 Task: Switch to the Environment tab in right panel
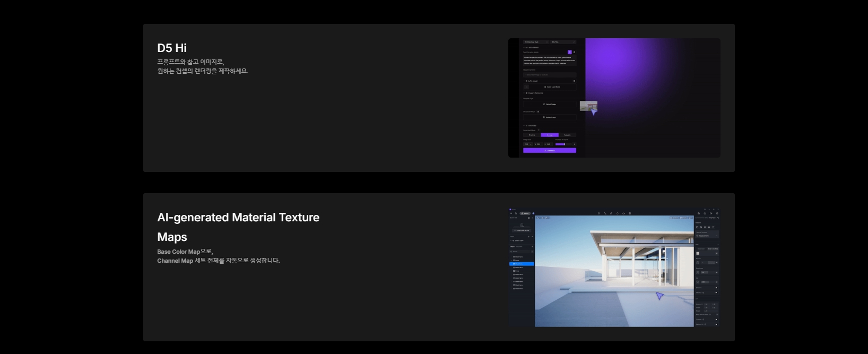pos(699,218)
